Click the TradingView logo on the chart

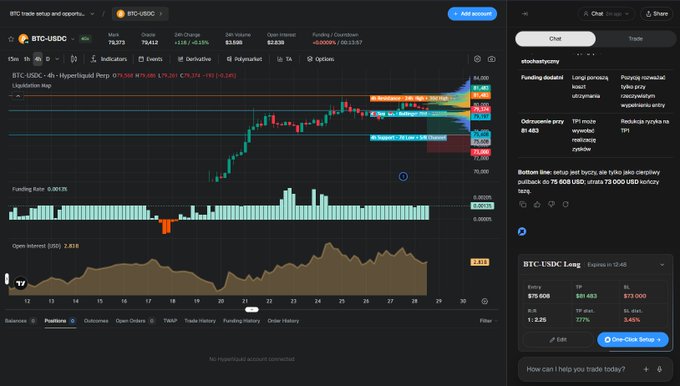pos(20,283)
